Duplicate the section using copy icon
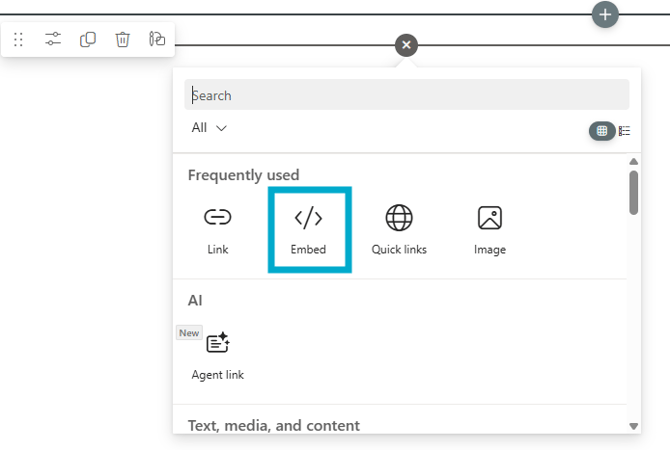This screenshot has height=450, width=670. pyautogui.click(x=88, y=40)
